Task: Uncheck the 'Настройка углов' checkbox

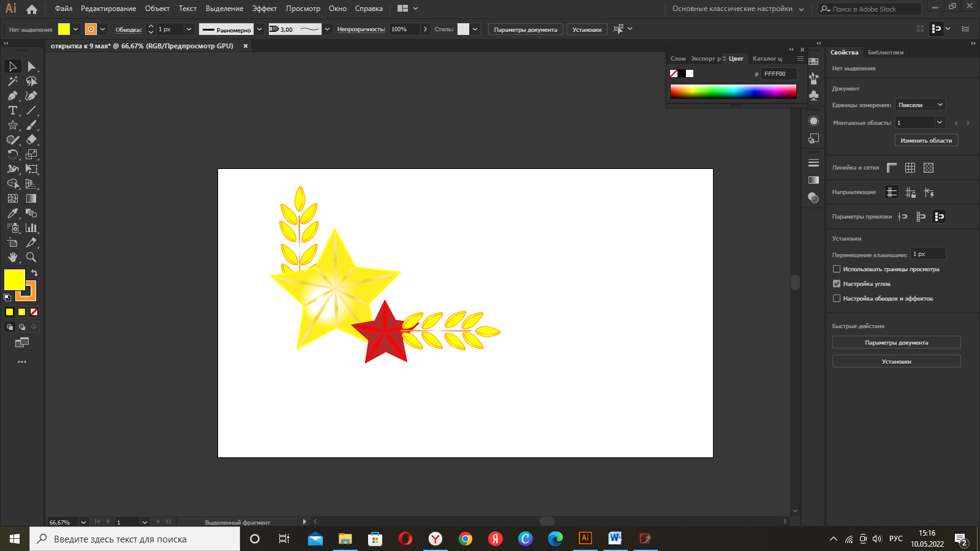Action: [x=837, y=283]
